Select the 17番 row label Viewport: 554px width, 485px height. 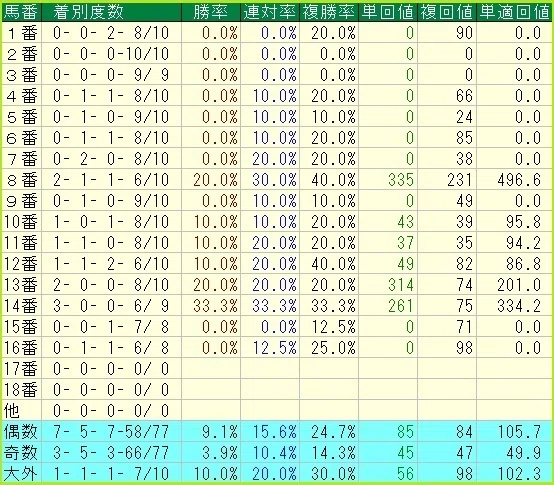(21, 368)
